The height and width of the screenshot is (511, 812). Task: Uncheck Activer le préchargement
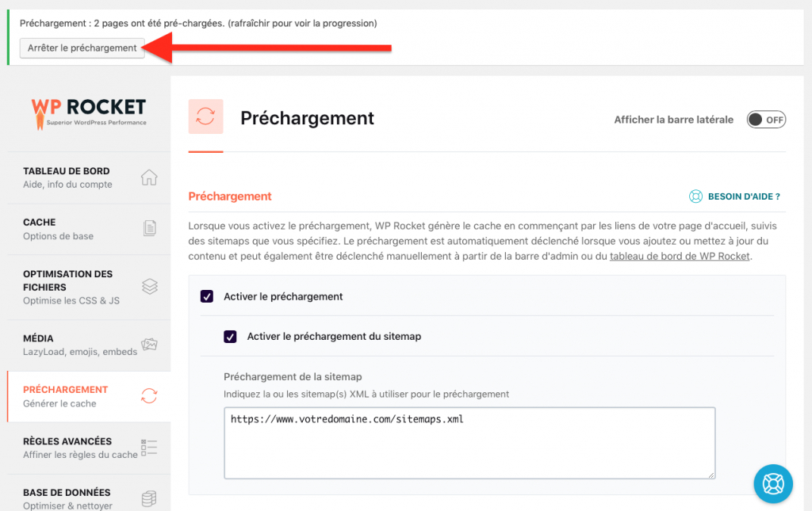tap(206, 296)
